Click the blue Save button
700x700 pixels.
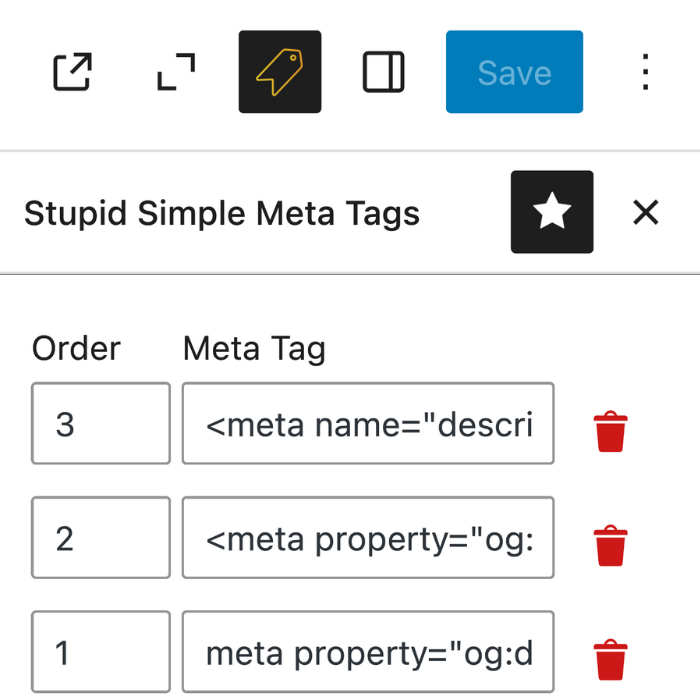514,72
